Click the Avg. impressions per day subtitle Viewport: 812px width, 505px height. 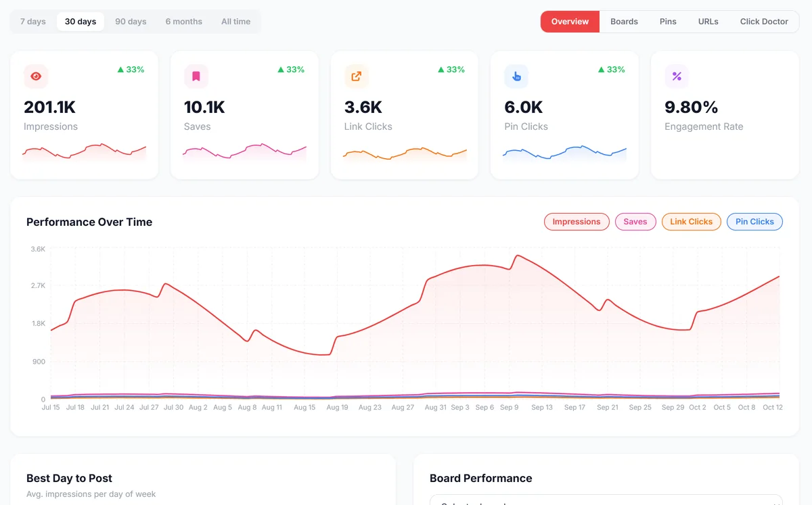tap(91, 494)
